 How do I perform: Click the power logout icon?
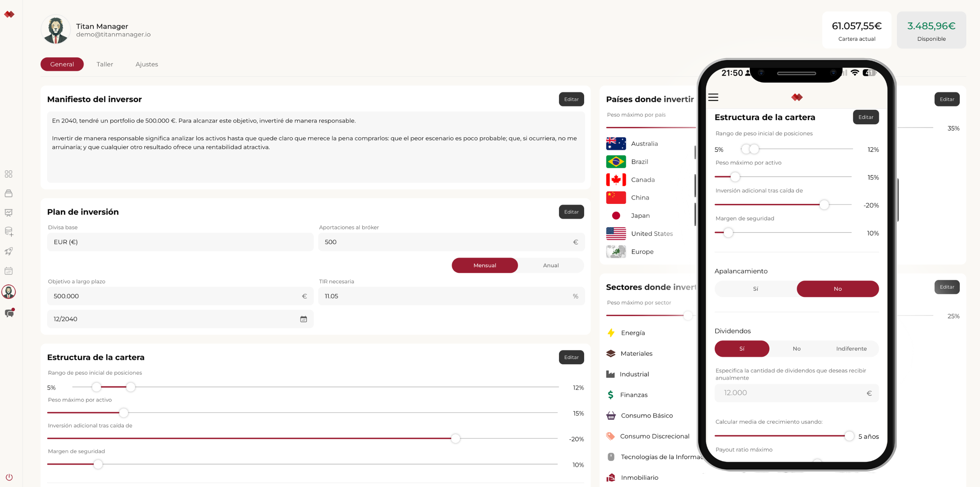coord(9,477)
